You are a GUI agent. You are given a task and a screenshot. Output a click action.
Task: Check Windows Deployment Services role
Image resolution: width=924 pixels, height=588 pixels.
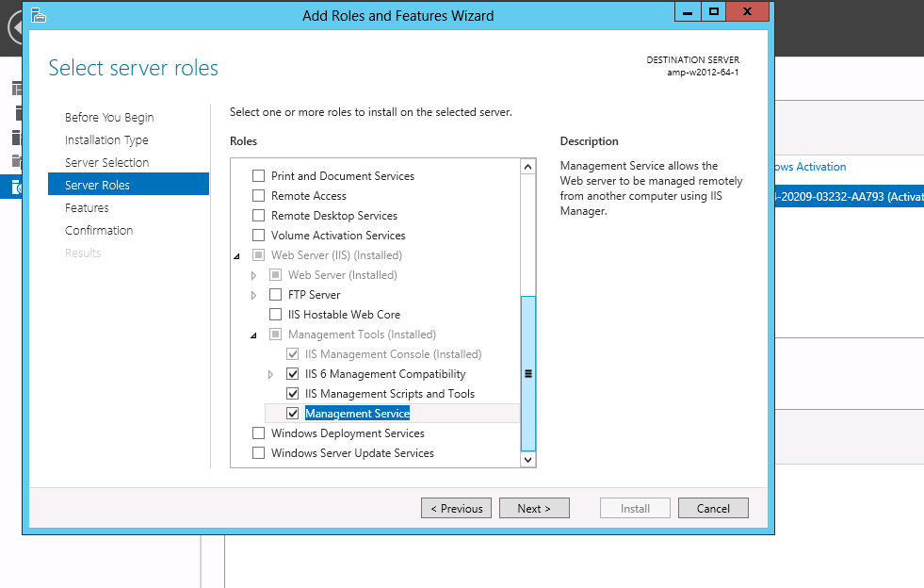click(x=258, y=433)
